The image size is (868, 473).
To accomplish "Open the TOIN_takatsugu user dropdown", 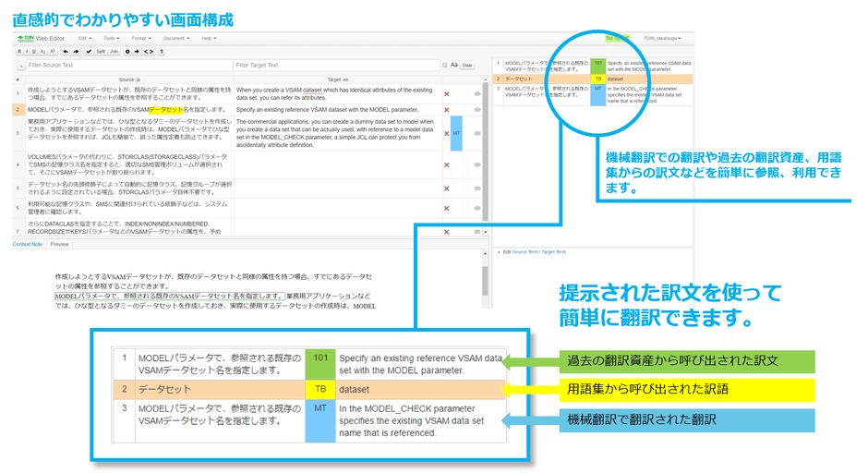I will coord(662,39).
